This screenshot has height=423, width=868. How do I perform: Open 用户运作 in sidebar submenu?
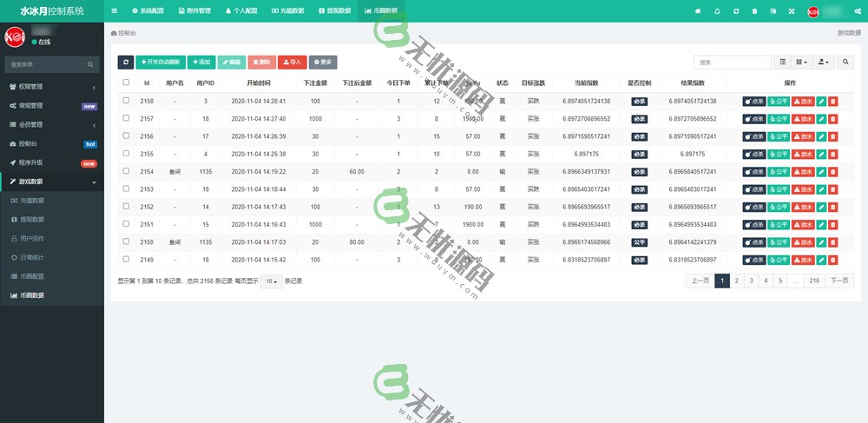[52, 239]
